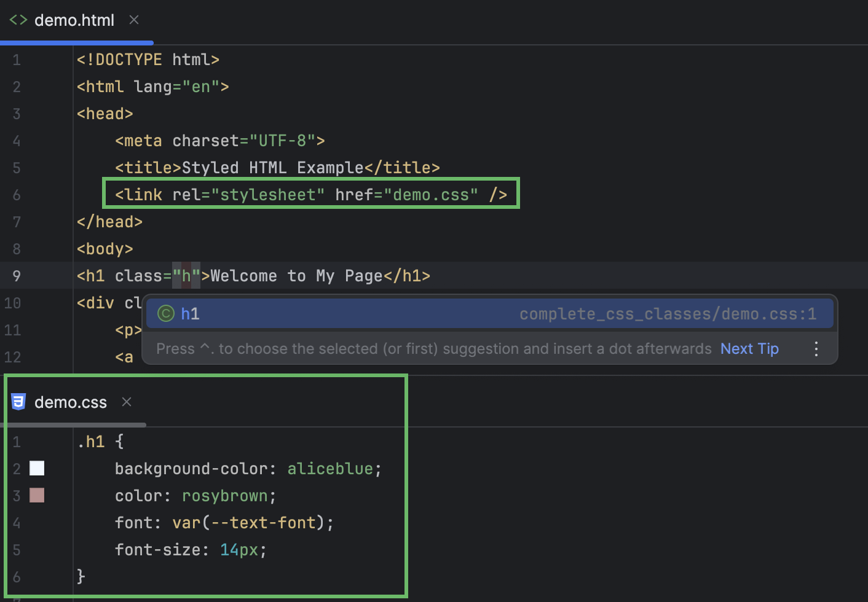Viewport: 868px width, 602px height.
Task: Click the .h1 selector in demo.css
Action: click(91, 442)
